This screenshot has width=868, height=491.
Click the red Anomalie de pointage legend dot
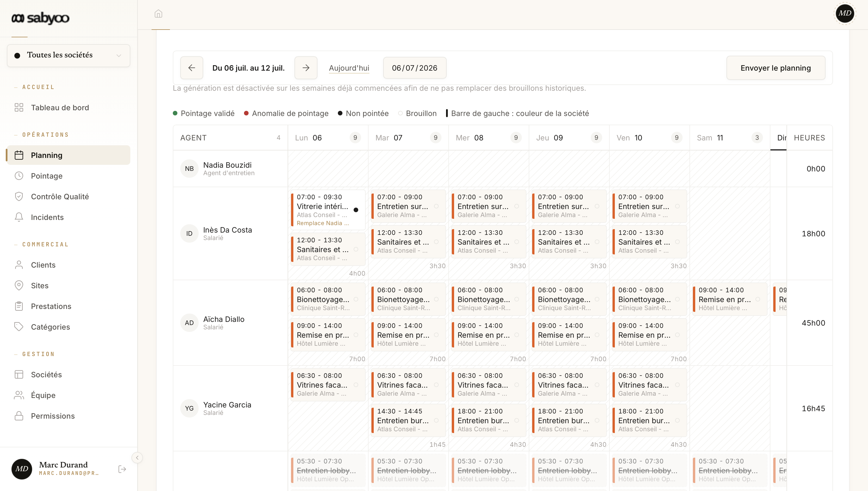point(246,113)
